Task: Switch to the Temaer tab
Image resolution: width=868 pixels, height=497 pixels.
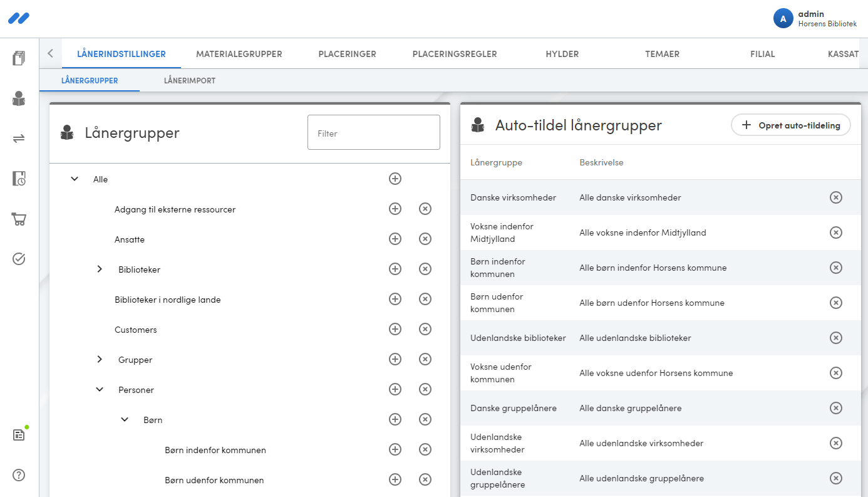Action: [663, 54]
